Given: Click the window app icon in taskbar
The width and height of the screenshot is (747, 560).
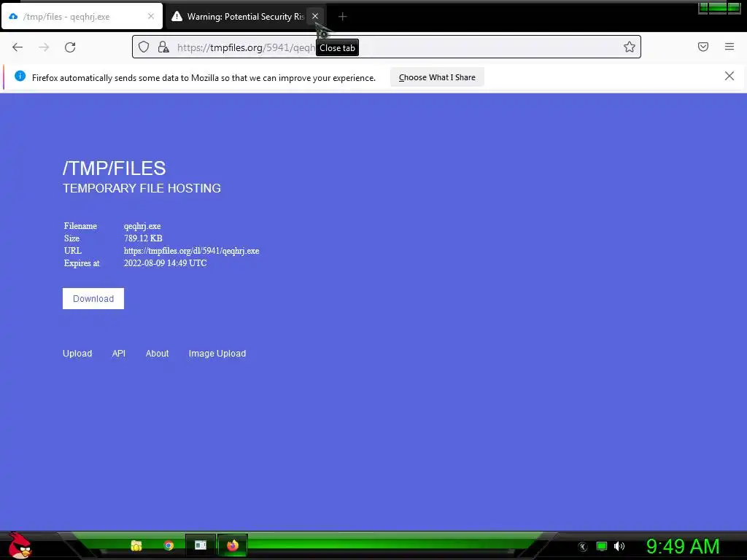Looking at the screenshot, I should pos(201,545).
